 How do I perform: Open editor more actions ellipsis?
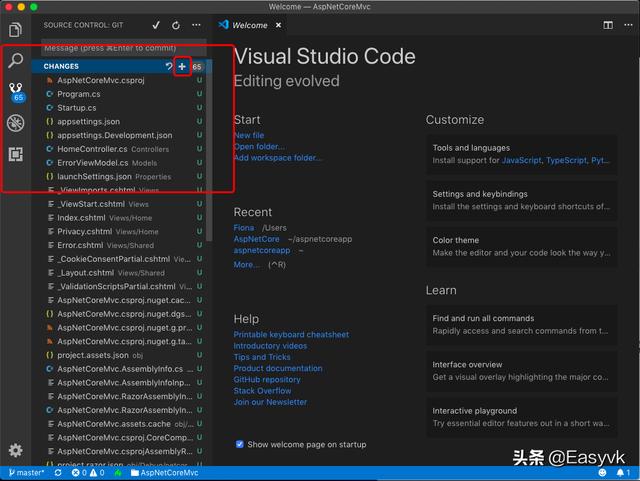click(629, 25)
